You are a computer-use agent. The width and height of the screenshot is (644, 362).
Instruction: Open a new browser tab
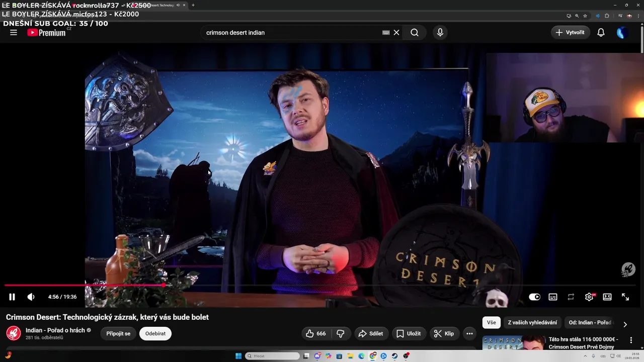click(193, 5)
